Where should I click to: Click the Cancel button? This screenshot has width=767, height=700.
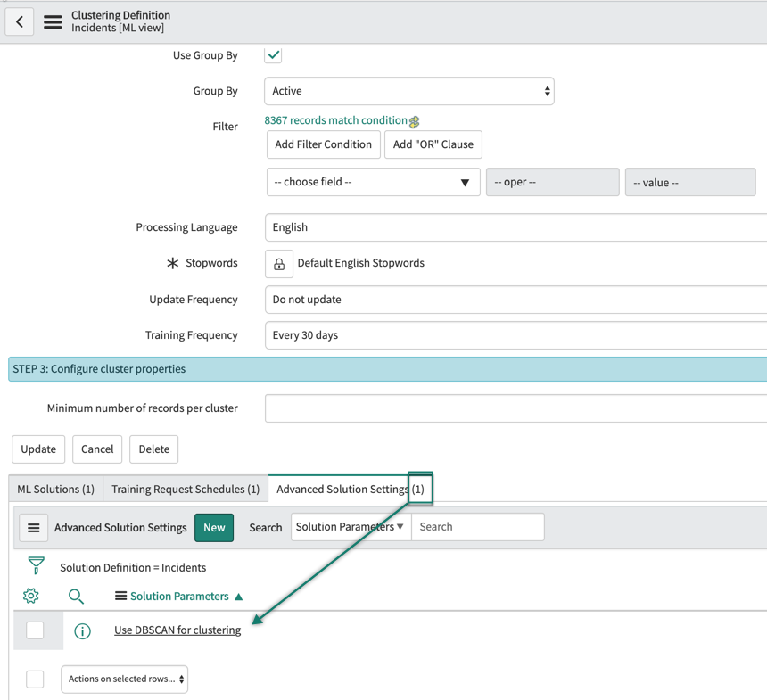97,449
